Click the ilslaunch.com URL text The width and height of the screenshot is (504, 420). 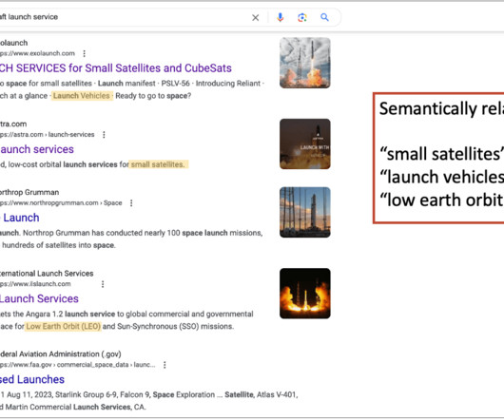point(35,284)
